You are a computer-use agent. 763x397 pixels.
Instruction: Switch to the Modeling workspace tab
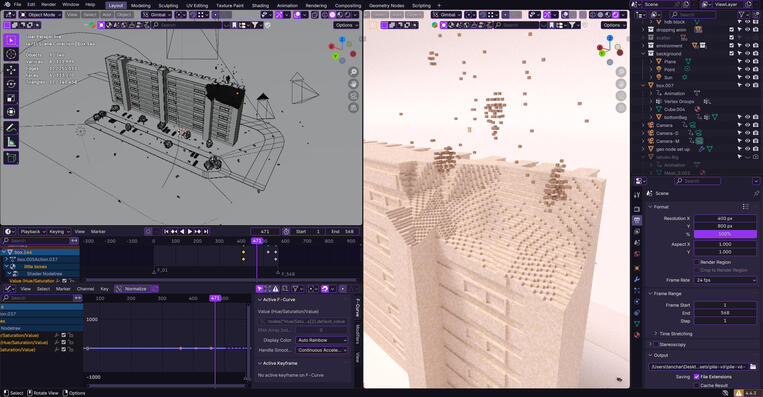(140, 5)
